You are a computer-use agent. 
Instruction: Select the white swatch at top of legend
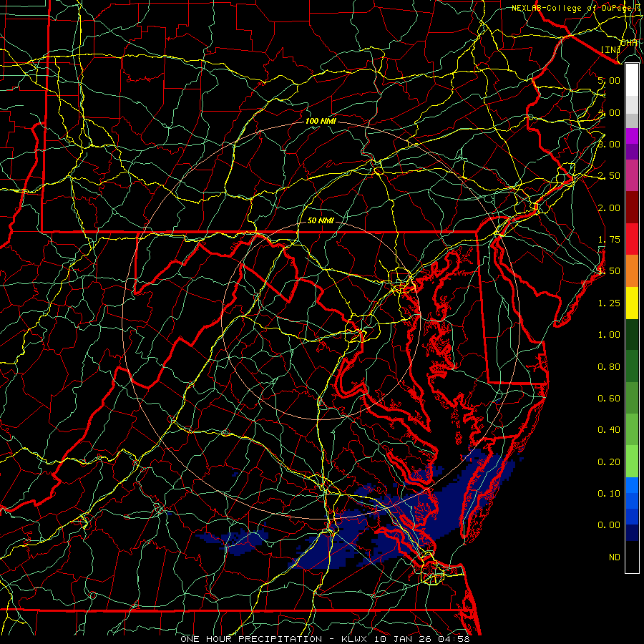click(632, 79)
